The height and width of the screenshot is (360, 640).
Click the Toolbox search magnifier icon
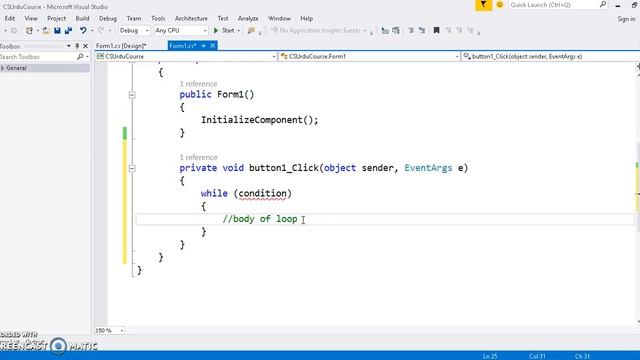pos(80,57)
